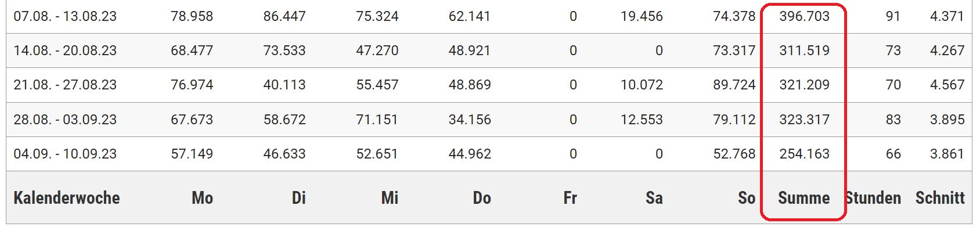The height and width of the screenshot is (234, 980).
Task: Select the Summe value 254.163
Action: (x=804, y=154)
